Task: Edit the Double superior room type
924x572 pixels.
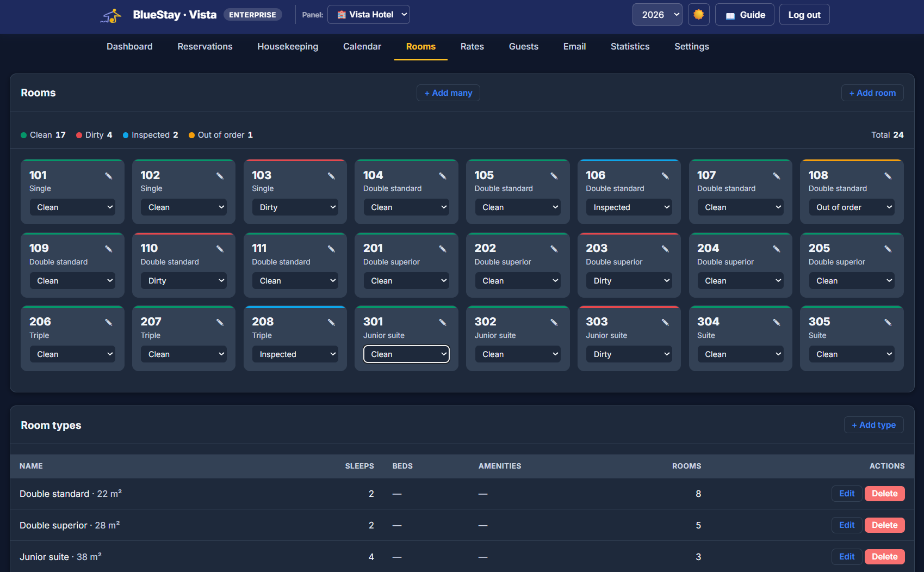Action: (x=847, y=525)
